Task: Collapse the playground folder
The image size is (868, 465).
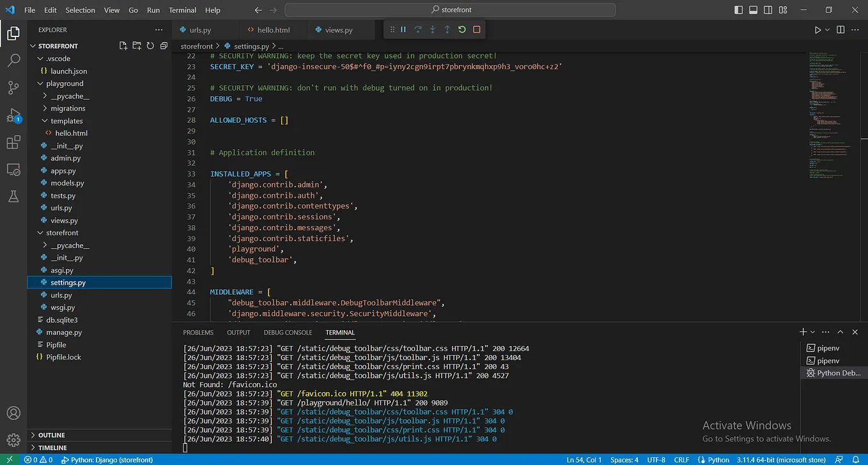Action: click(x=64, y=84)
